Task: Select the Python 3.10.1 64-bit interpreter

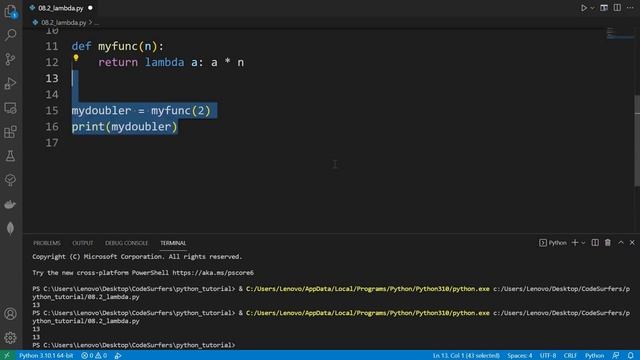Action: click(x=46, y=356)
